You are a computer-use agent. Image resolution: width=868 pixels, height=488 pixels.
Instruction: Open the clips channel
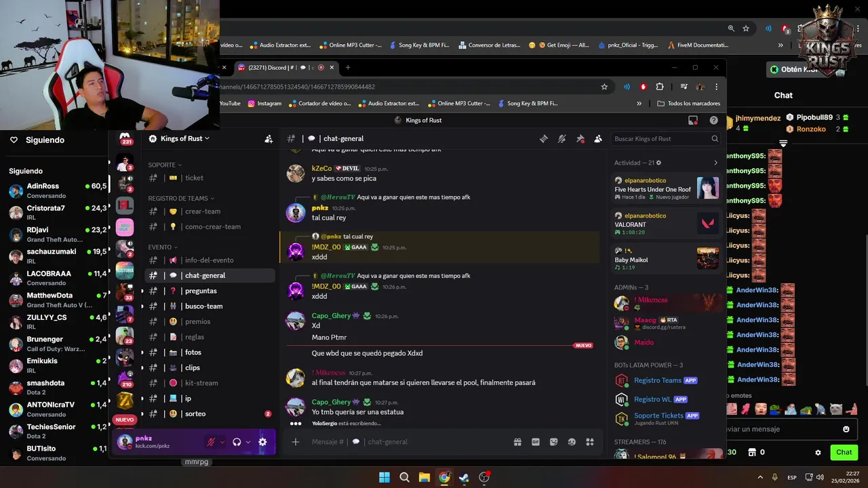pyautogui.click(x=210, y=367)
